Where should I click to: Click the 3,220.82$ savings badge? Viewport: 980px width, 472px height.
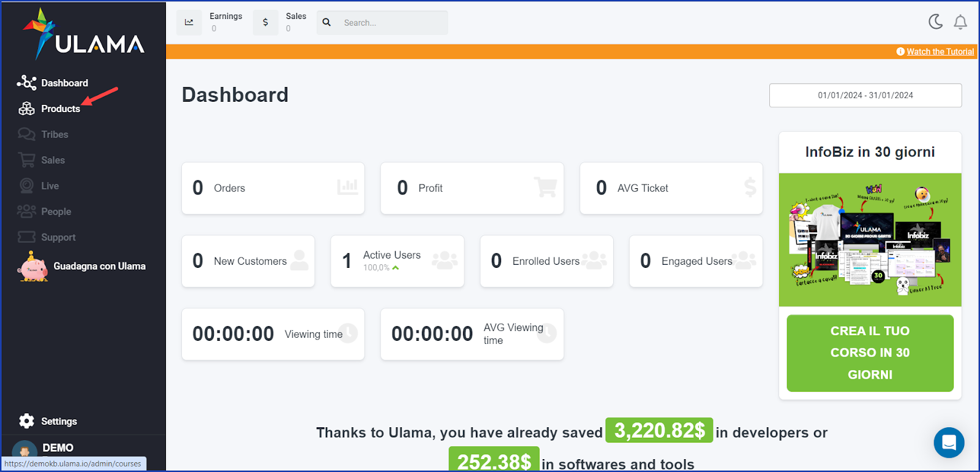pos(659,430)
